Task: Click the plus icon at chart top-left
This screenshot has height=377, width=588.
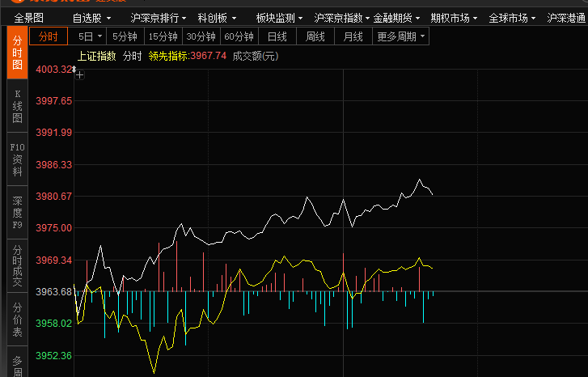Action: 79,74
